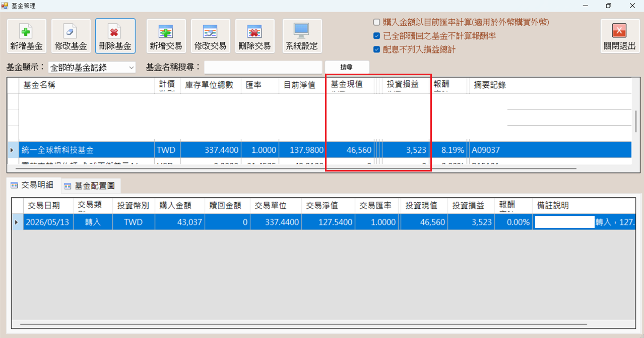Click the 摘要記錄 column header
The image size is (644, 338).
pyautogui.click(x=549, y=85)
